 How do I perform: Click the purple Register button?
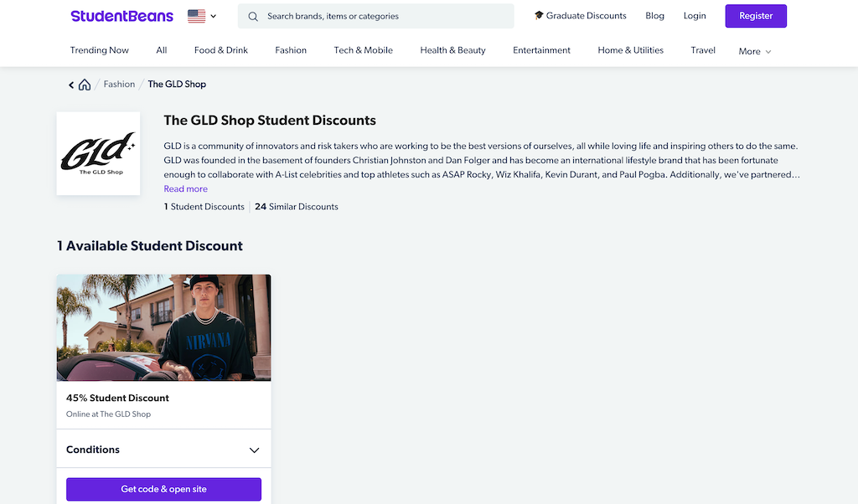[756, 16]
